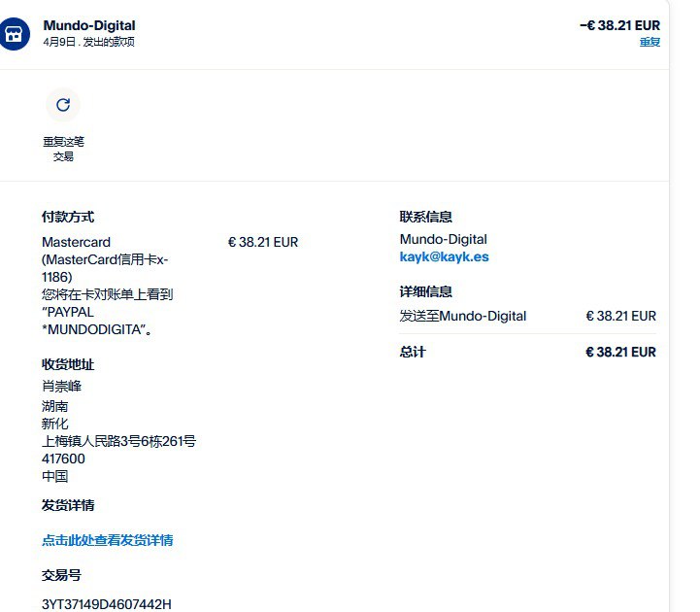Click the 总计 total label
This screenshot has height=612, width=700.
click(413, 352)
